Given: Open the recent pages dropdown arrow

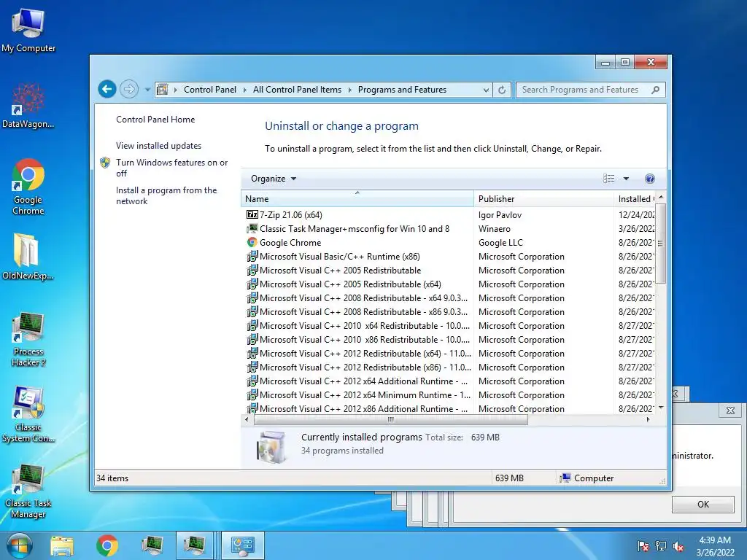Looking at the screenshot, I should [147, 90].
